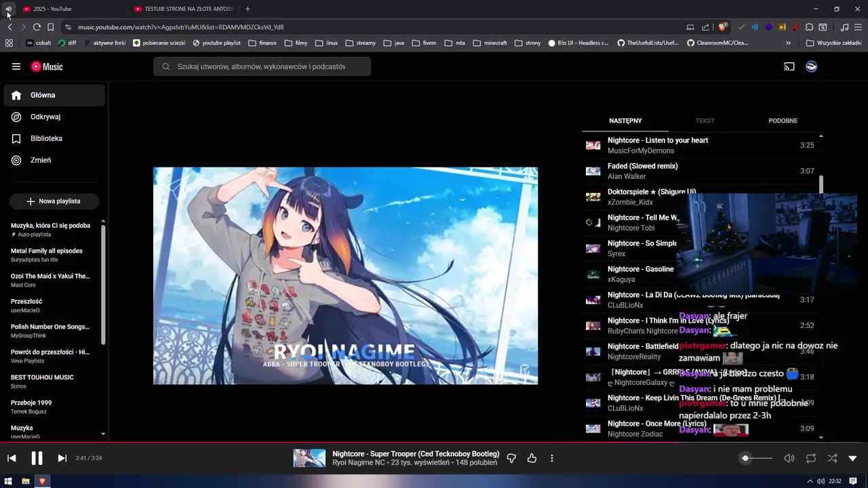The width and height of the screenshot is (868, 488).
Task: Click the Ryoi Nagime video player
Action: click(345, 276)
